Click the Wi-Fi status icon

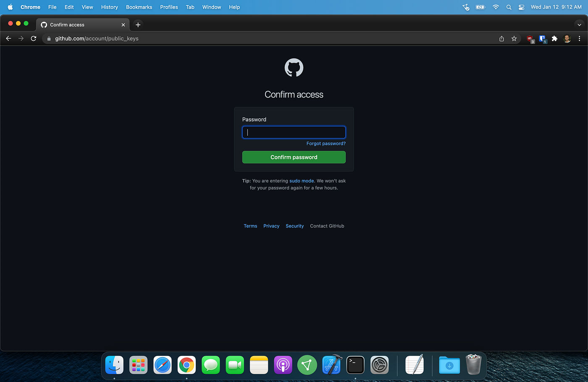pos(496,7)
